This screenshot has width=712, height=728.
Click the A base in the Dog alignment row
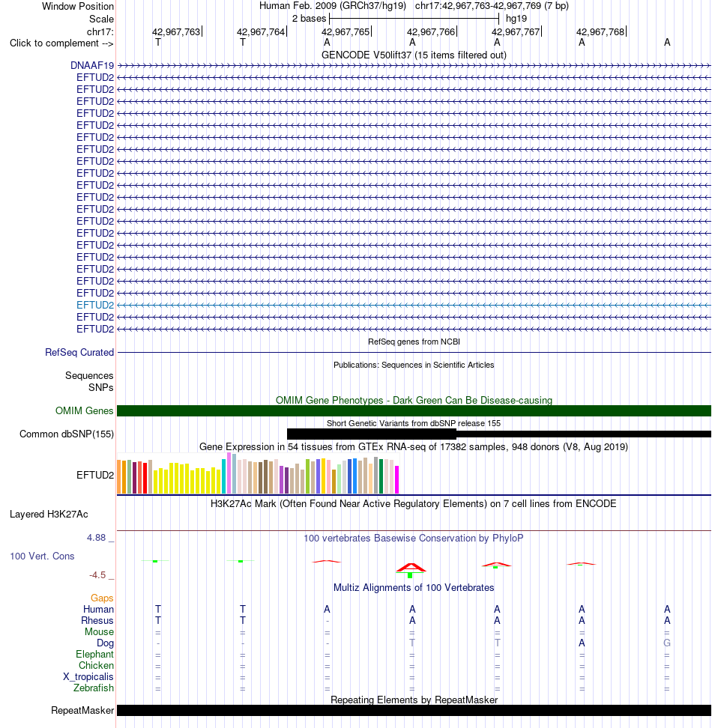point(582,643)
